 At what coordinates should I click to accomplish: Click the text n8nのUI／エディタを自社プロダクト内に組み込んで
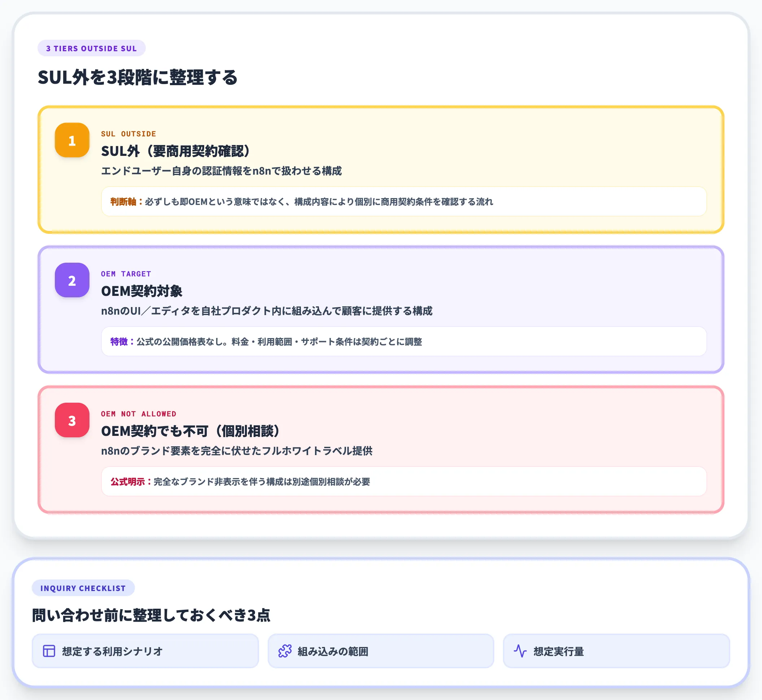pyautogui.click(x=222, y=311)
